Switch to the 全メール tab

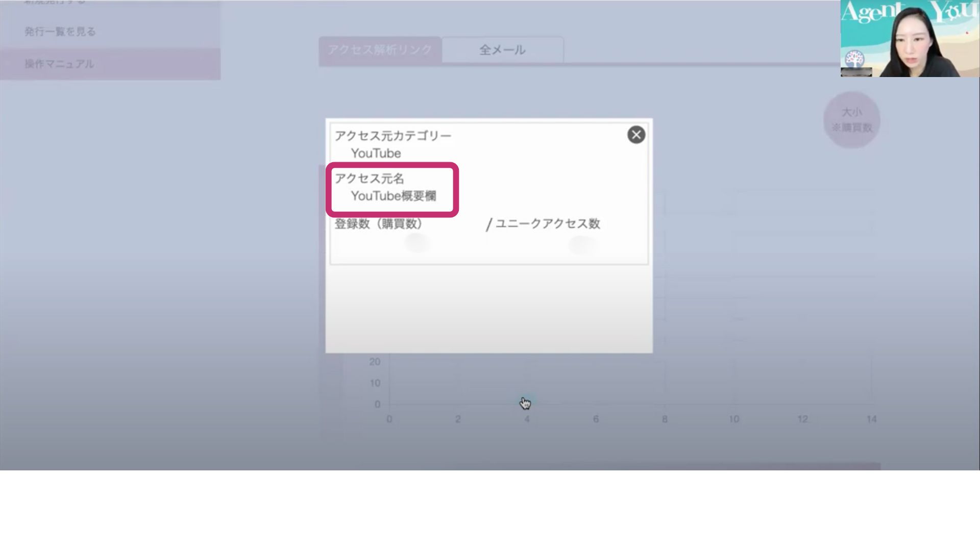pos(503,50)
